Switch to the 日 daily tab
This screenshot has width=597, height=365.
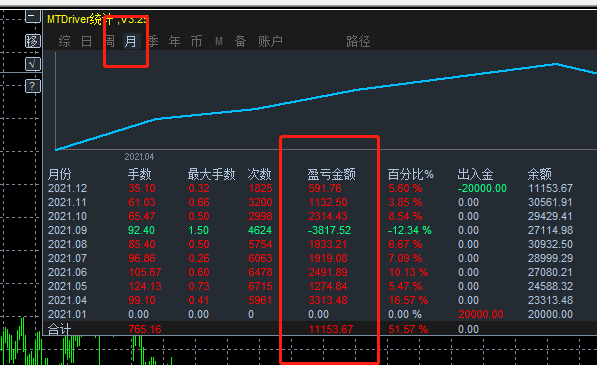point(86,41)
